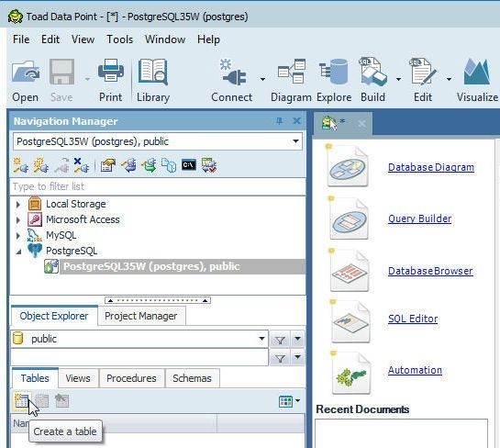Switch to the Project Manager tab

141,316
